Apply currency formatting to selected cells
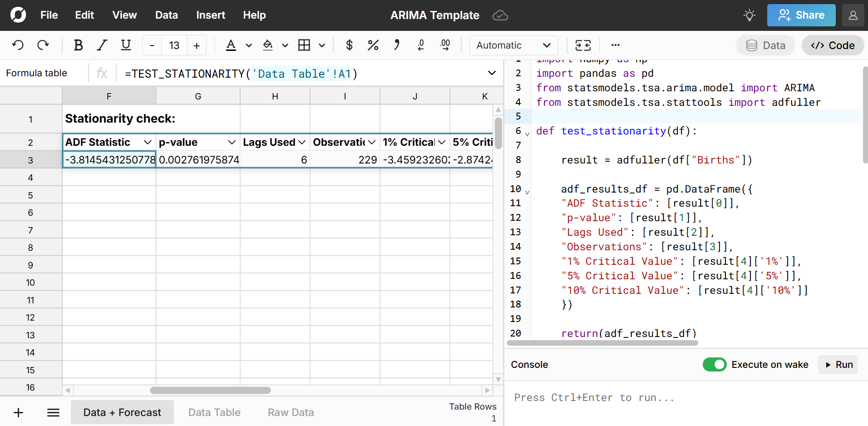 click(349, 45)
